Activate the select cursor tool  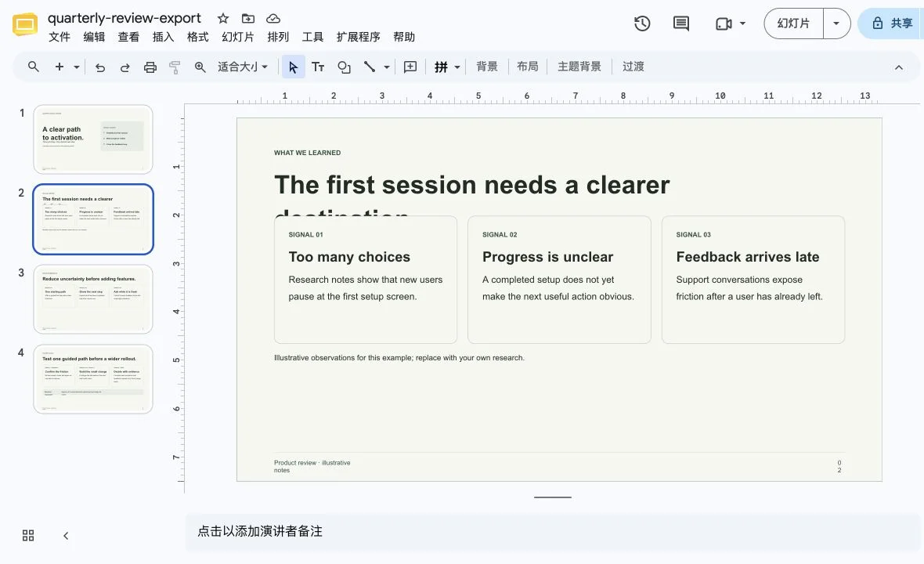tap(293, 67)
